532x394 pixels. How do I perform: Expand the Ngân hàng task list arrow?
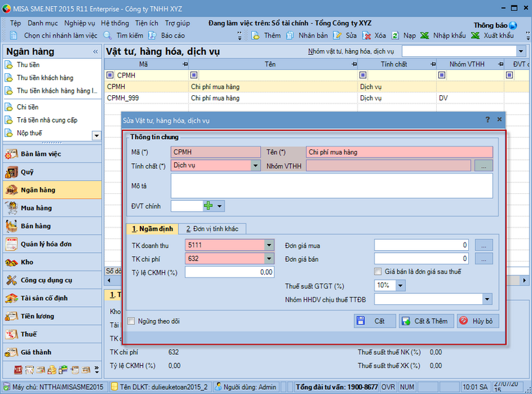97,136
